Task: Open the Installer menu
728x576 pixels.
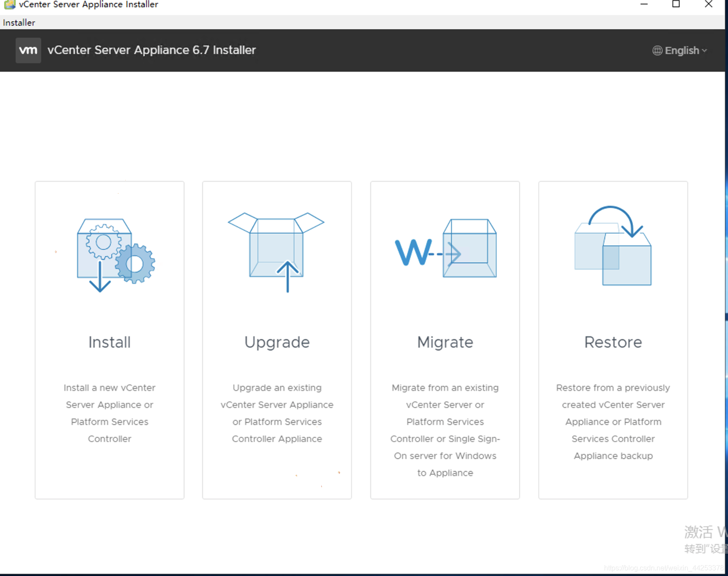Action: pos(19,22)
